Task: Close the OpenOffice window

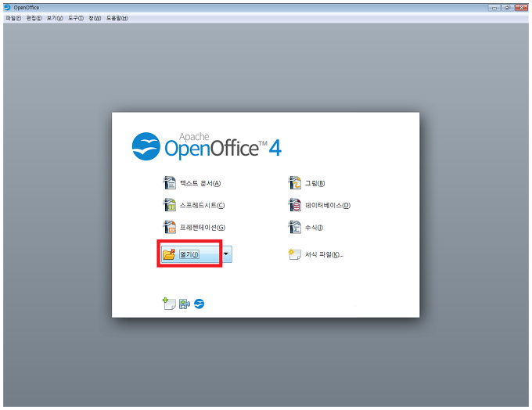Action: 521,8
